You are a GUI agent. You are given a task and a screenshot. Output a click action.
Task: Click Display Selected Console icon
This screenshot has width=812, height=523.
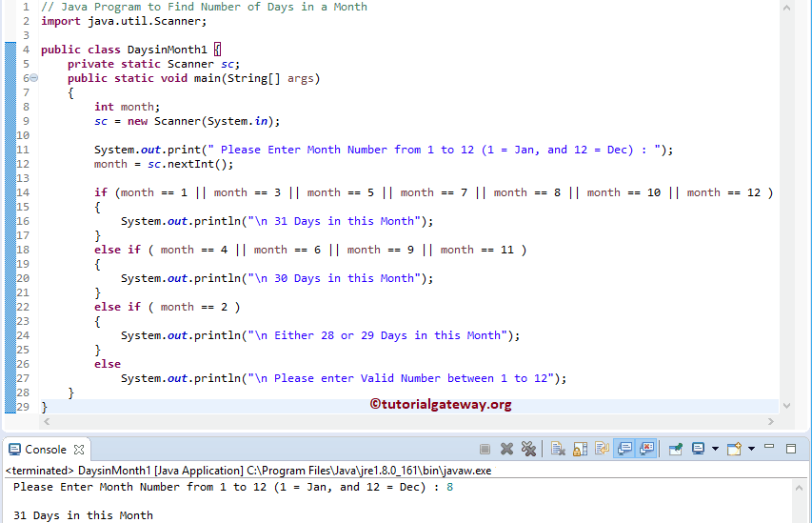pyautogui.click(x=698, y=449)
